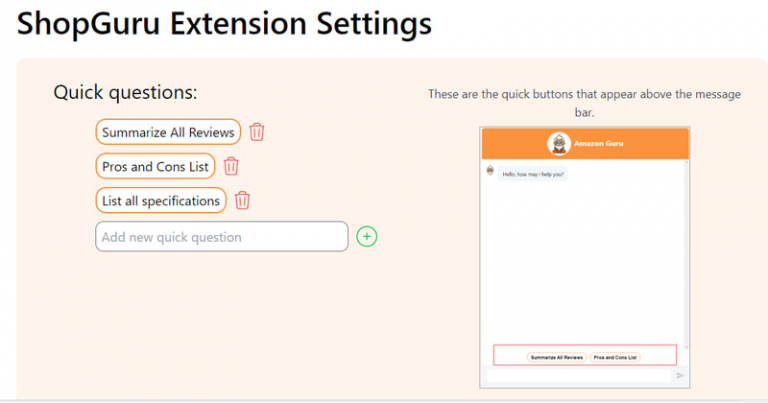The width and height of the screenshot is (768, 403).
Task: Click trash icon beside Pros and Cons List
Action: click(231, 166)
